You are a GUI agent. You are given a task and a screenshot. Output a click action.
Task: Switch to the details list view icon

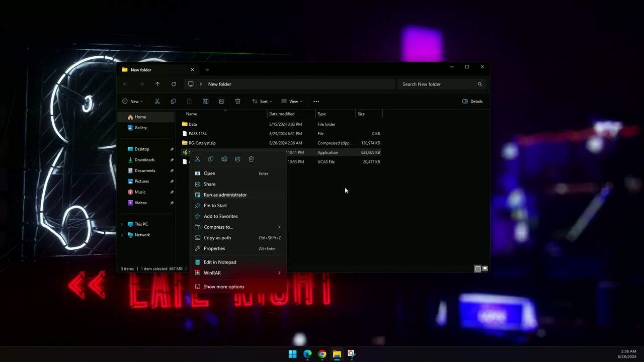pyautogui.click(x=477, y=268)
